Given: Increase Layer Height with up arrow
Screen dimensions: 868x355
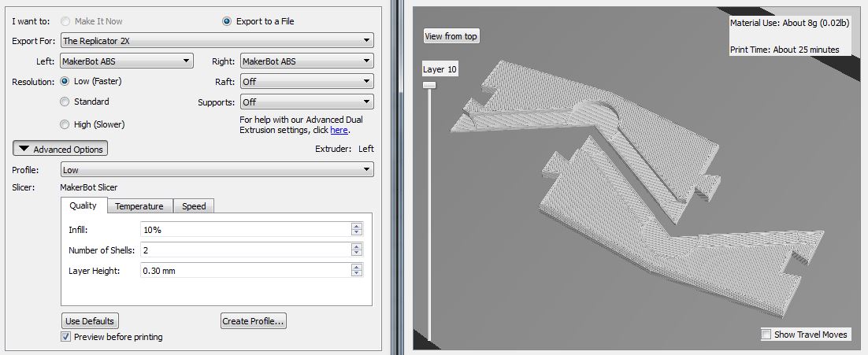Looking at the screenshot, I should (x=357, y=267).
